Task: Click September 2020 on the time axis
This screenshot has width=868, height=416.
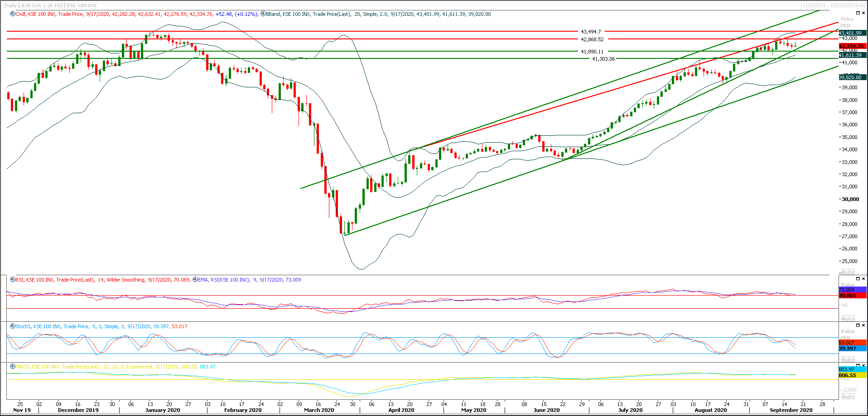Action: [791, 410]
